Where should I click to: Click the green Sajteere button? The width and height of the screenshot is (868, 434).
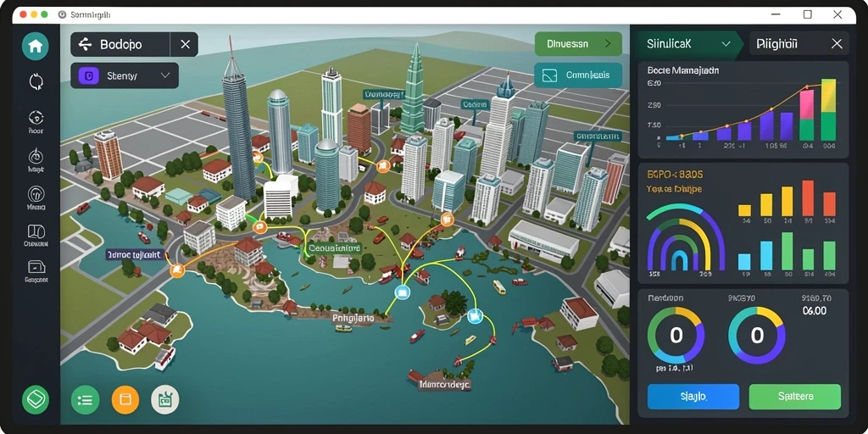click(794, 397)
